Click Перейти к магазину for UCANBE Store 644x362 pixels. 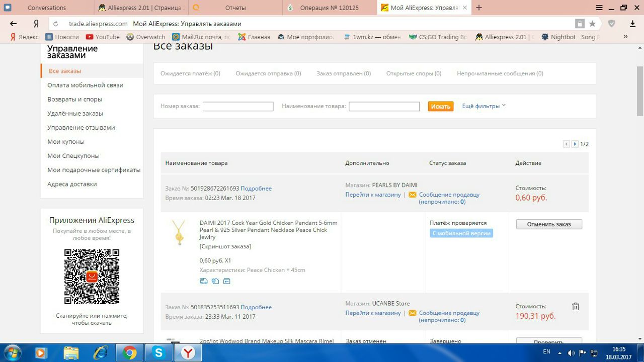pos(373,313)
